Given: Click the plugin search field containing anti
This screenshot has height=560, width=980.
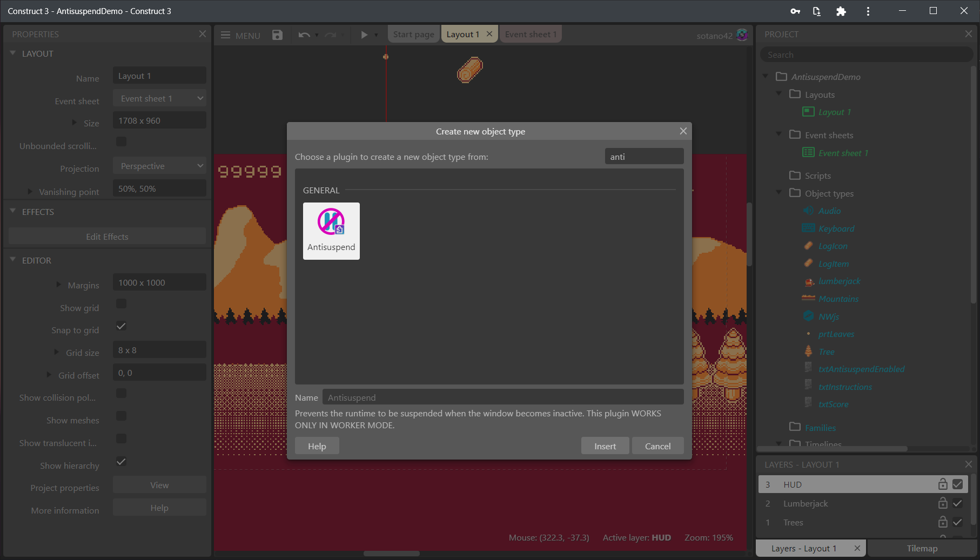Looking at the screenshot, I should point(644,157).
